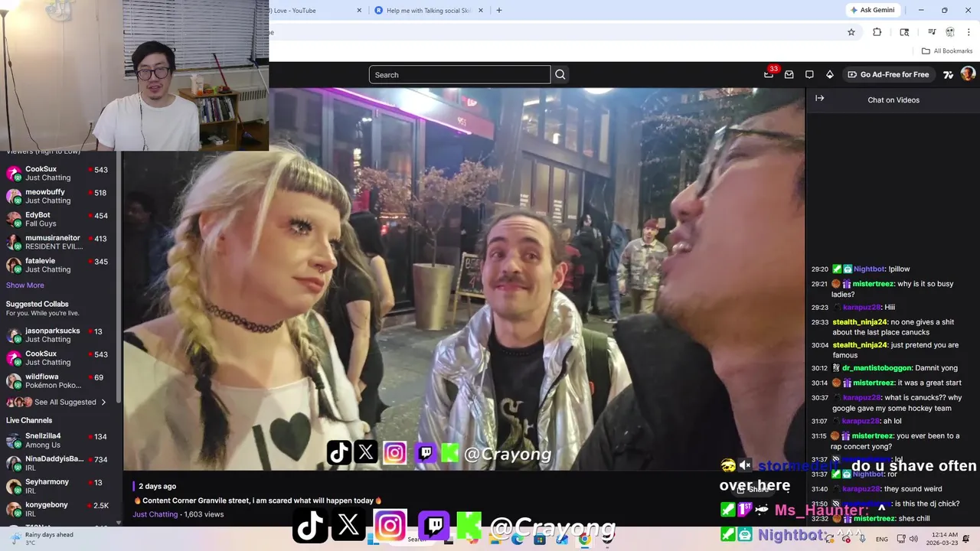The image size is (980, 551).
Task: Click the left sidebar scrollbar
Action: (118, 275)
